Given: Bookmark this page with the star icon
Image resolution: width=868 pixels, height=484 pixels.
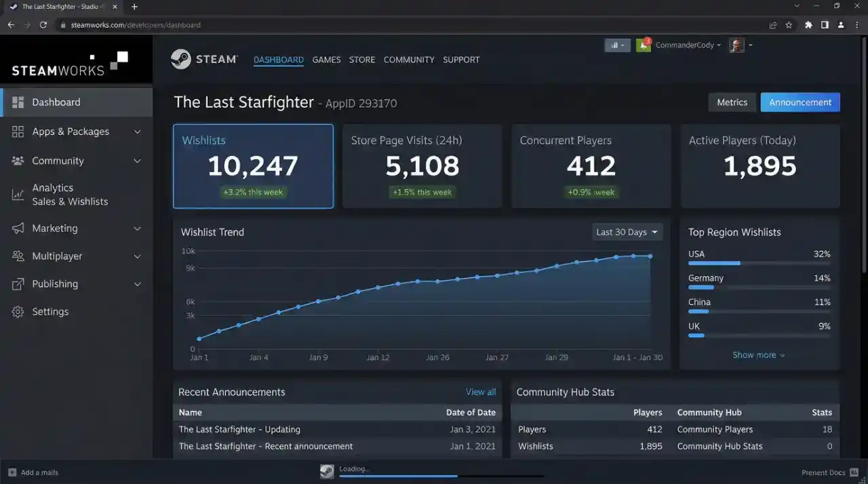Looking at the screenshot, I should [789, 25].
